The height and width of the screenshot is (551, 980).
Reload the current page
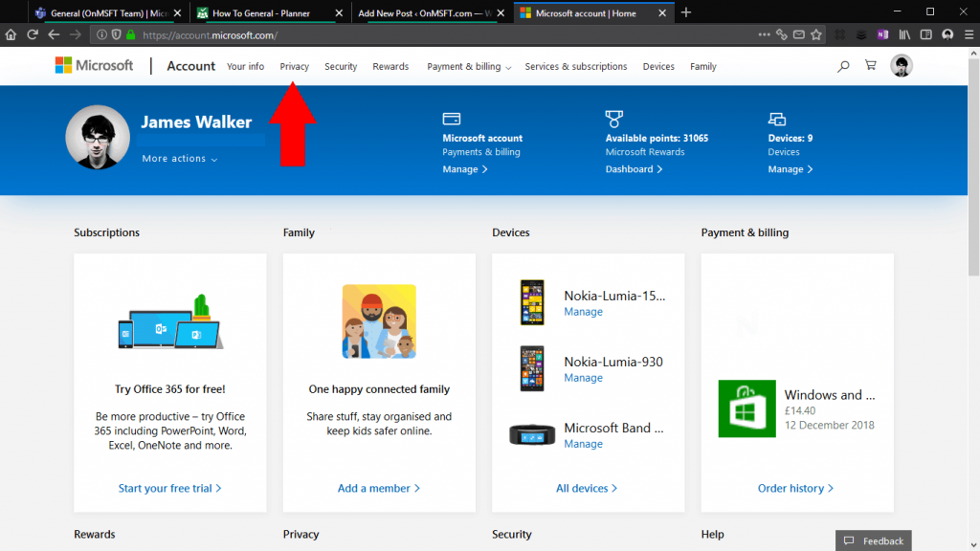[33, 35]
